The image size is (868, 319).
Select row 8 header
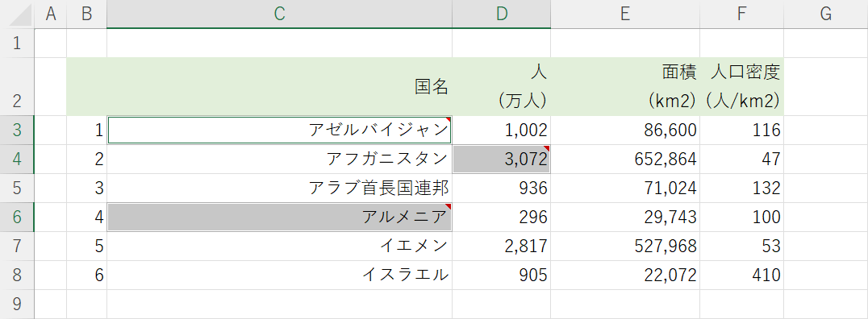pos(17,275)
